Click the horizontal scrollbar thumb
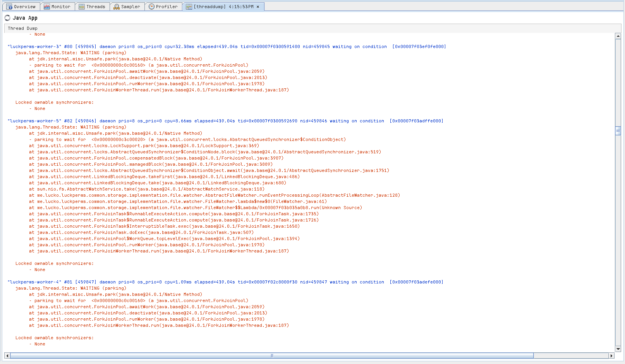The height and width of the screenshot is (364, 625). (x=272, y=355)
